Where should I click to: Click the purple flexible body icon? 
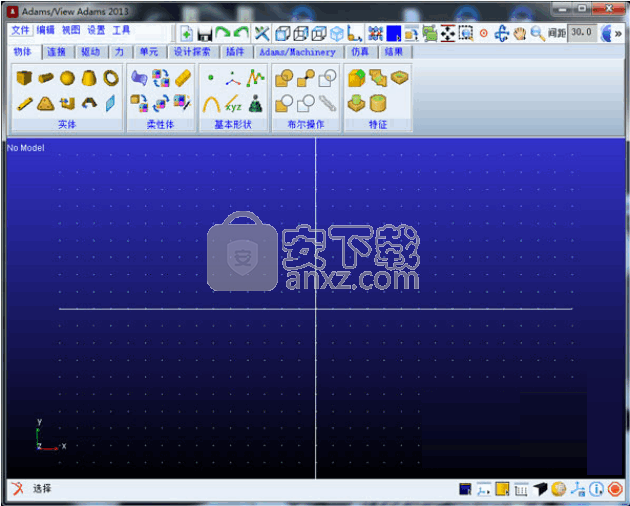point(139,78)
